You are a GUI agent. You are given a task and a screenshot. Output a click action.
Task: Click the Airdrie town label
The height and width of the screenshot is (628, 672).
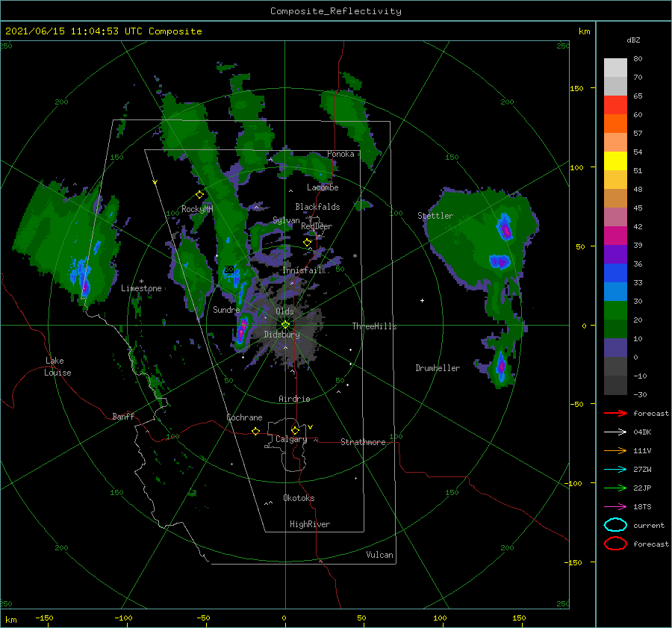click(x=294, y=399)
